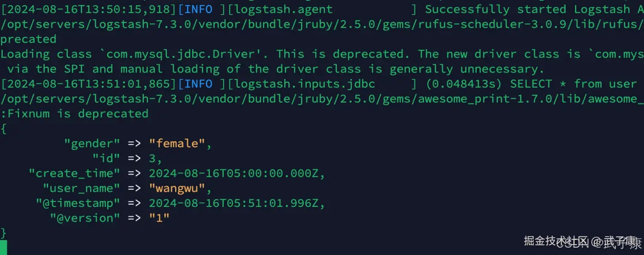Click the opening curly brace of the output

tap(3, 129)
